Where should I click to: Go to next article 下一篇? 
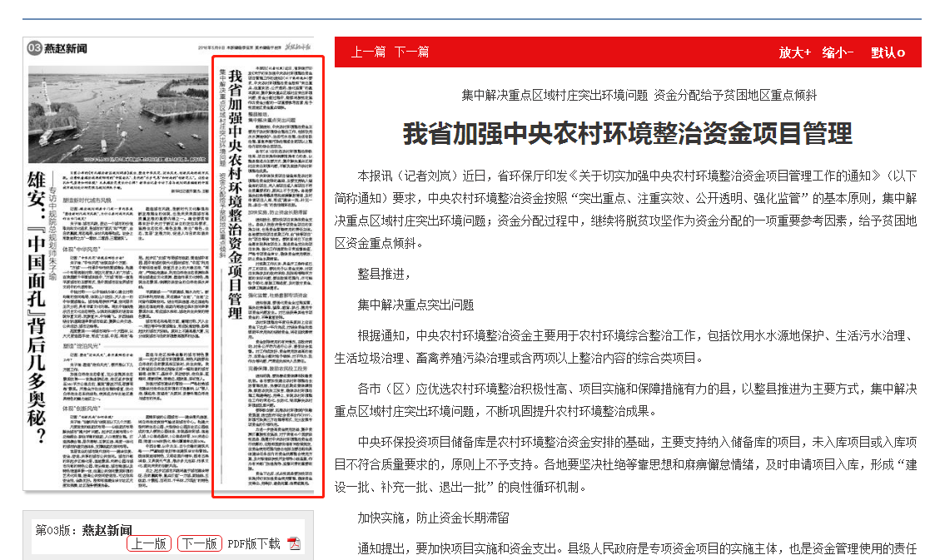pyautogui.click(x=411, y=52)
